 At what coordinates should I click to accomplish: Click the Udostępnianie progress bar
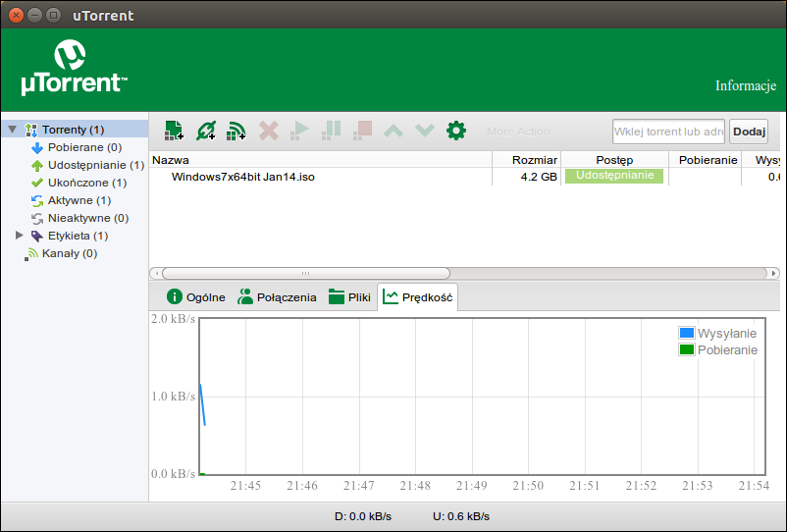614,176
